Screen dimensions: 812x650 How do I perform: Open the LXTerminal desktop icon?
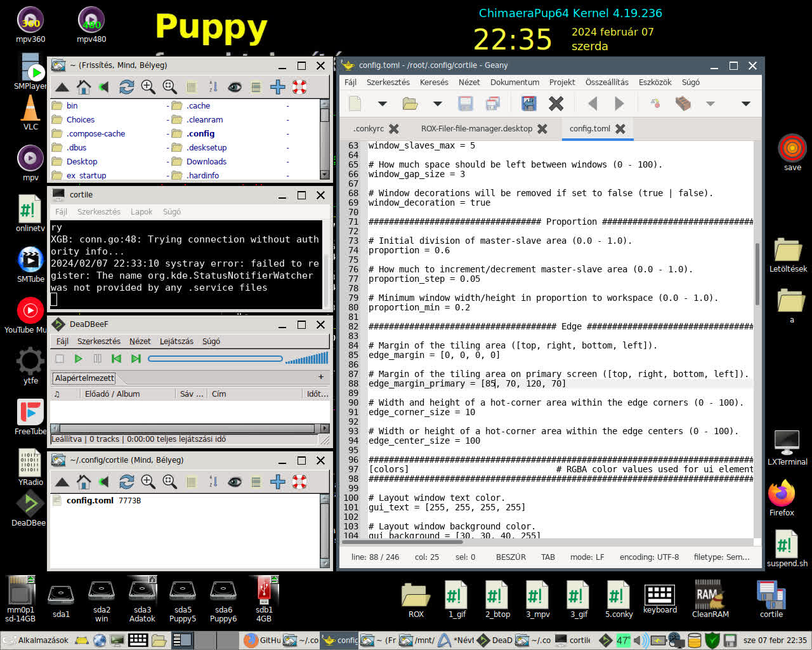(x=787, y=448)
